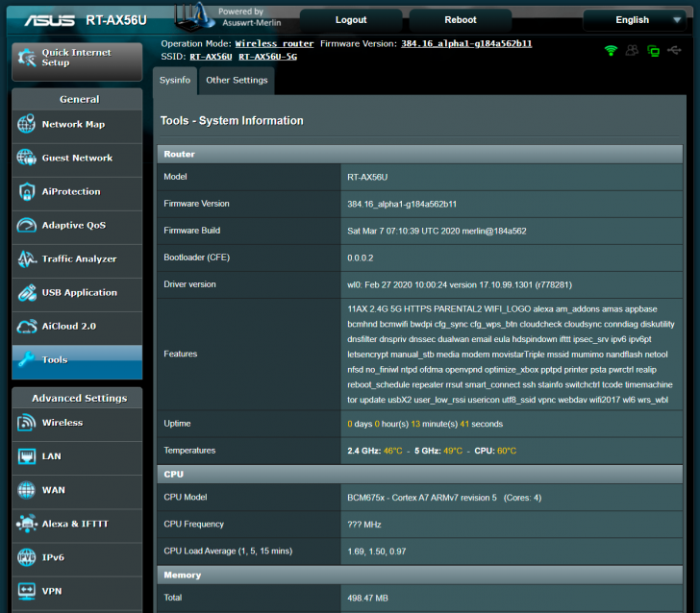Image resolution: width=700 pixels, height=613 pixels.
Task: Open VPN settings page
Action: [x=77, y=594]
